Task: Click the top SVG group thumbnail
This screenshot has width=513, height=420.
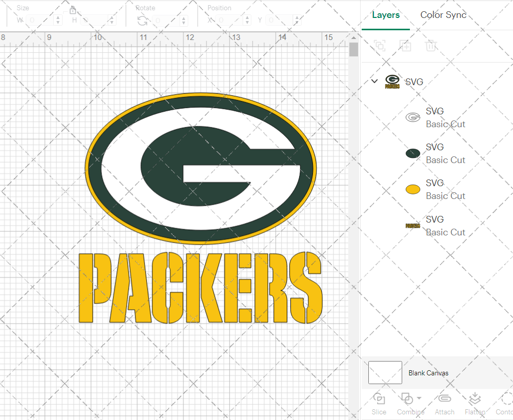Action: coord(392,82)
